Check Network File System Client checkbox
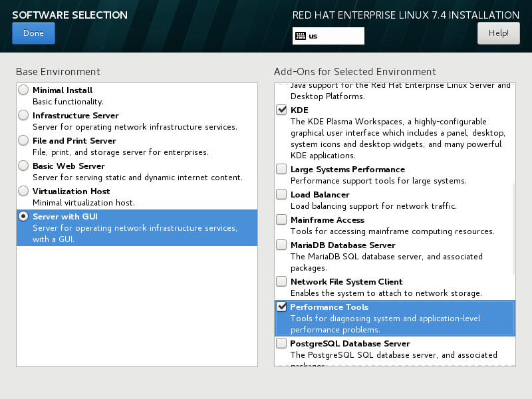Viewport: 532px width, 399px height. point(281,281)
